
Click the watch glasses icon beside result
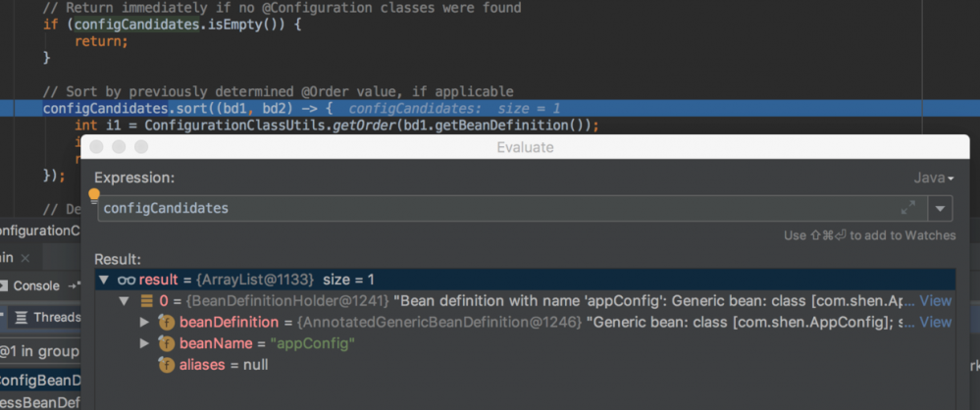126,280
